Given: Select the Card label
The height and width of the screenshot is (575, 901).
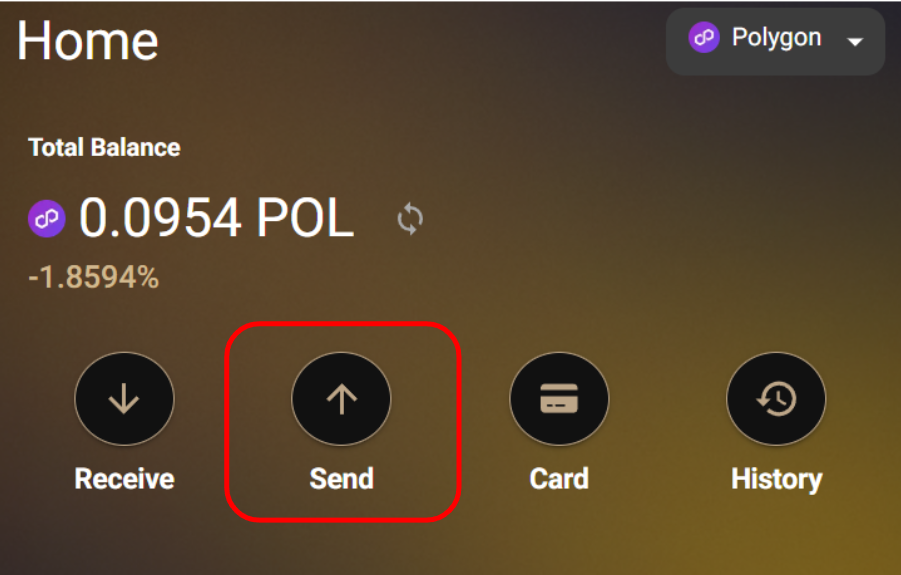Looking at the screenshot, I should point(559,478).
